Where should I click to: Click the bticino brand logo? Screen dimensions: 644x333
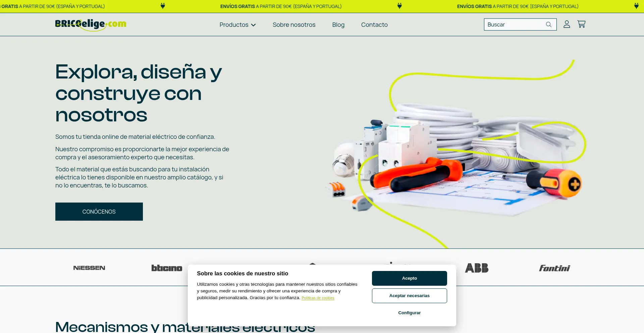click(167, 268)
